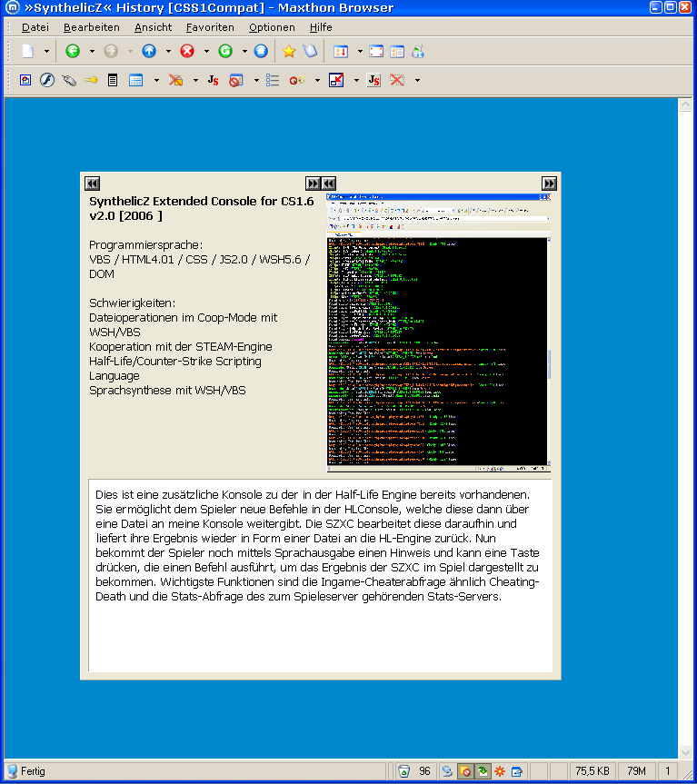Toggle the pressed JS script button

pos(374,80)
